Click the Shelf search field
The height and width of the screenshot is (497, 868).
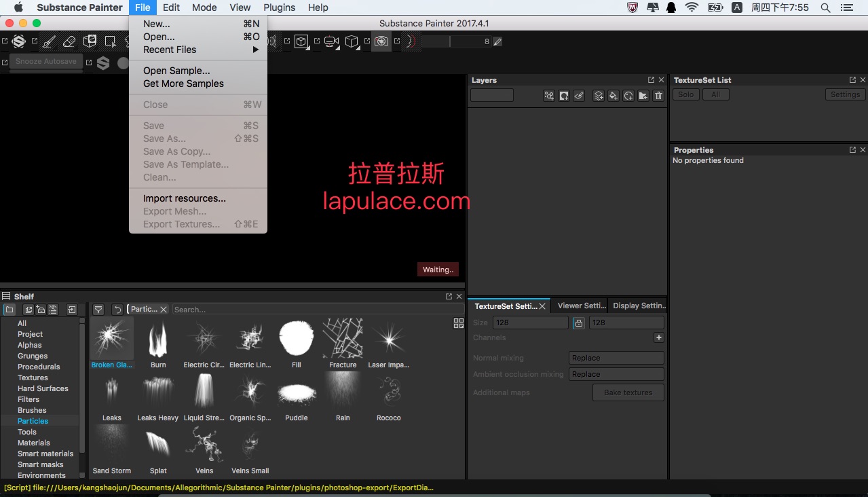tap(318, 310)
